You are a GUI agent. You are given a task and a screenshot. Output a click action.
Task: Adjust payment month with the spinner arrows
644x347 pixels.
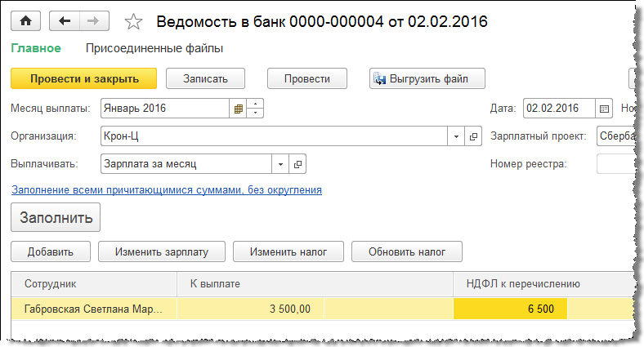coord(256,108)
